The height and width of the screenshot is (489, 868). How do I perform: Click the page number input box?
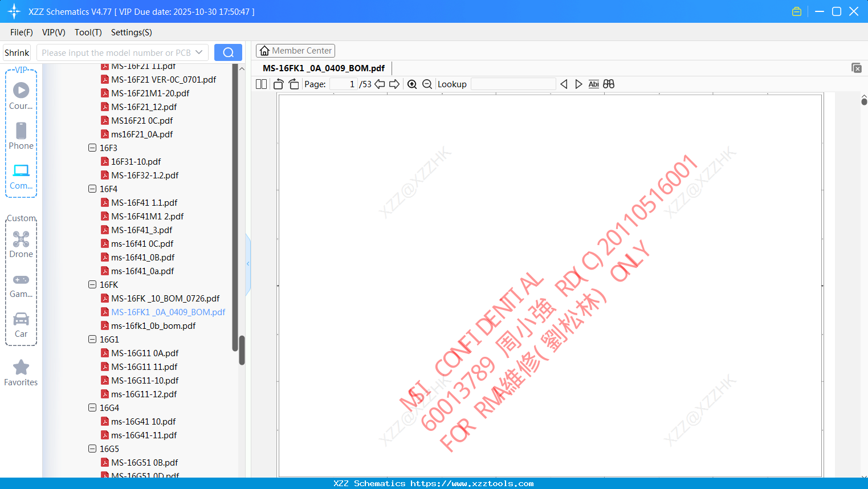[343, 84]
